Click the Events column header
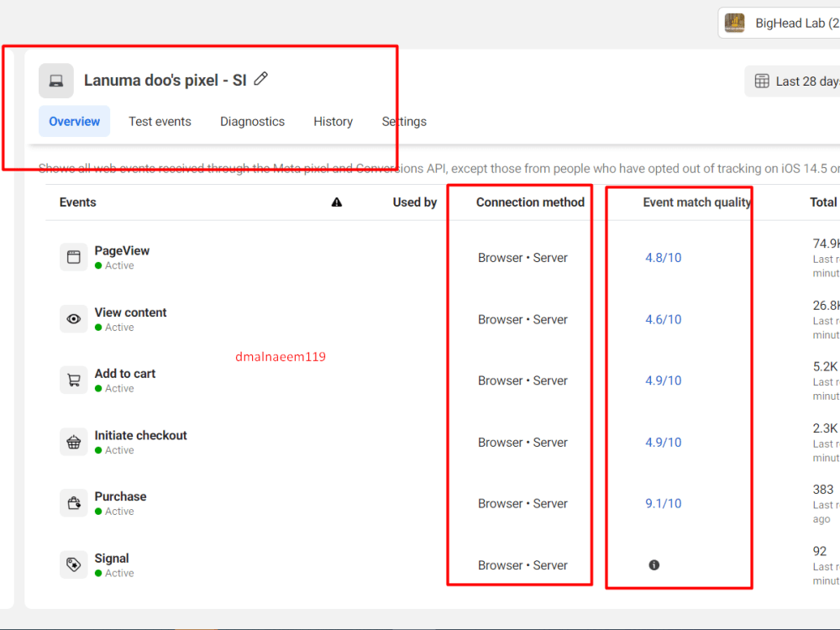Viewport: 840px width, 630px height. tap(77, 202)
